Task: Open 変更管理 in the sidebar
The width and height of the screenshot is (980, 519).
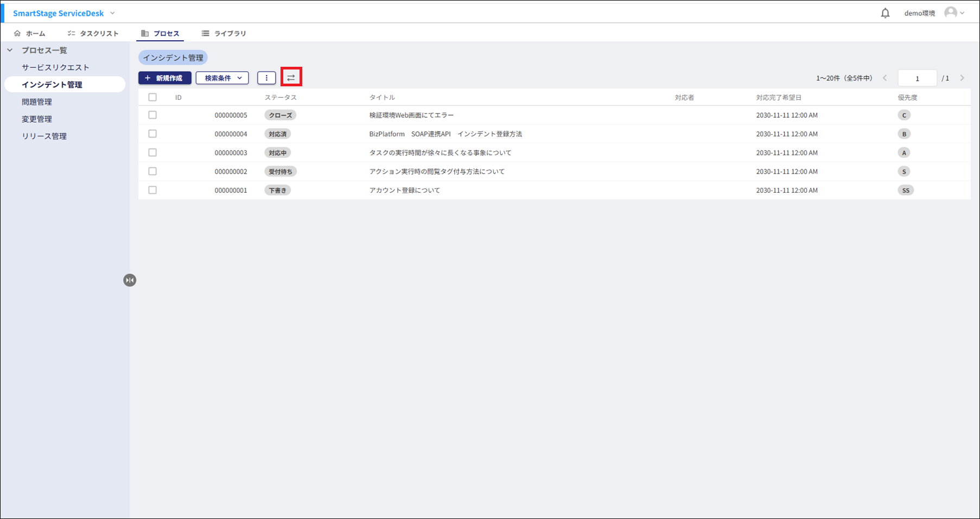Action: coord(37,119)
